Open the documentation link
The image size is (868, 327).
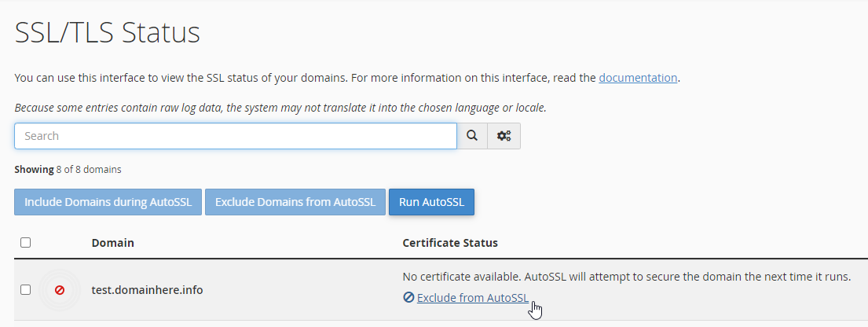[x=638, y=78]
